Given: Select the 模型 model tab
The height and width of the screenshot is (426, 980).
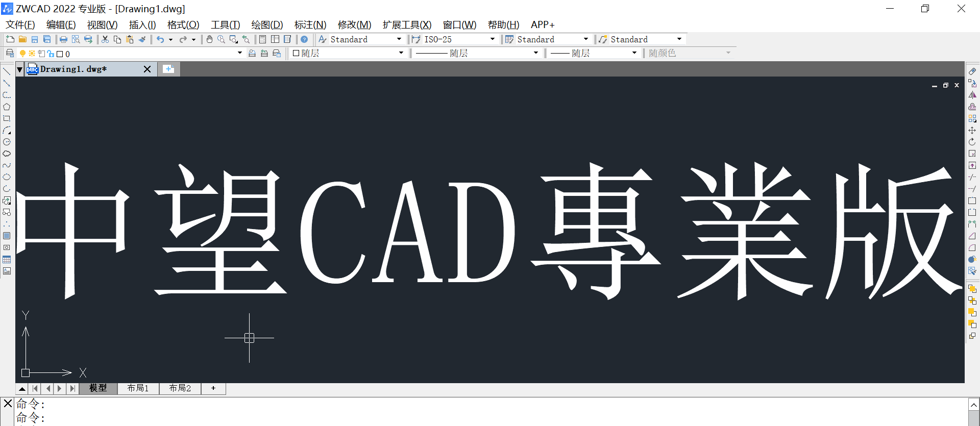Looking at the screenshot, I should 98,388.
